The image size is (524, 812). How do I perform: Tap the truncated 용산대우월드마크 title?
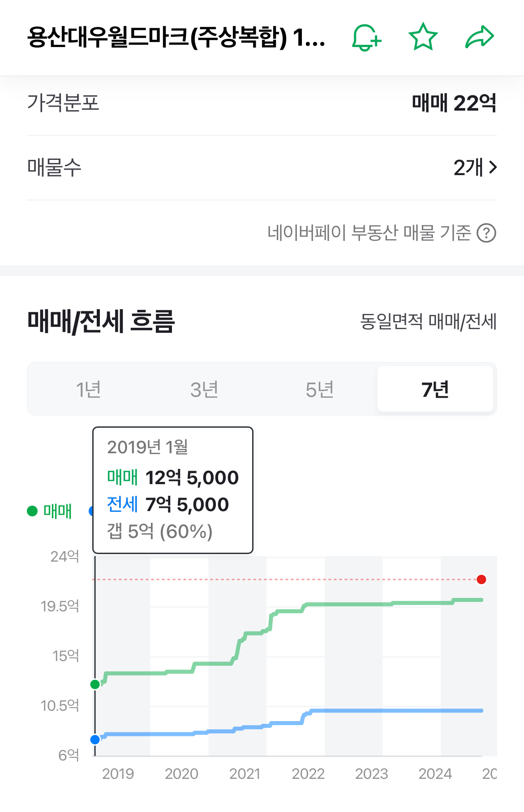click(x=176, y=37)
